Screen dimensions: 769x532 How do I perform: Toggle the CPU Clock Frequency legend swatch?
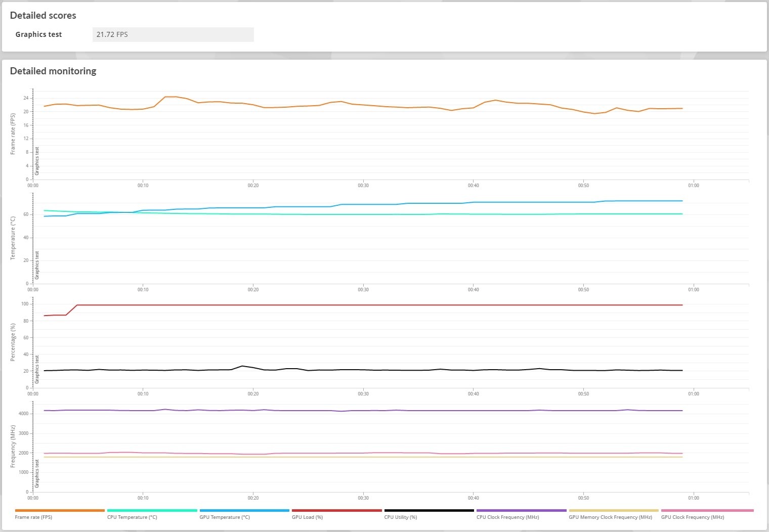pyautogui.click(x=521, y=511)
